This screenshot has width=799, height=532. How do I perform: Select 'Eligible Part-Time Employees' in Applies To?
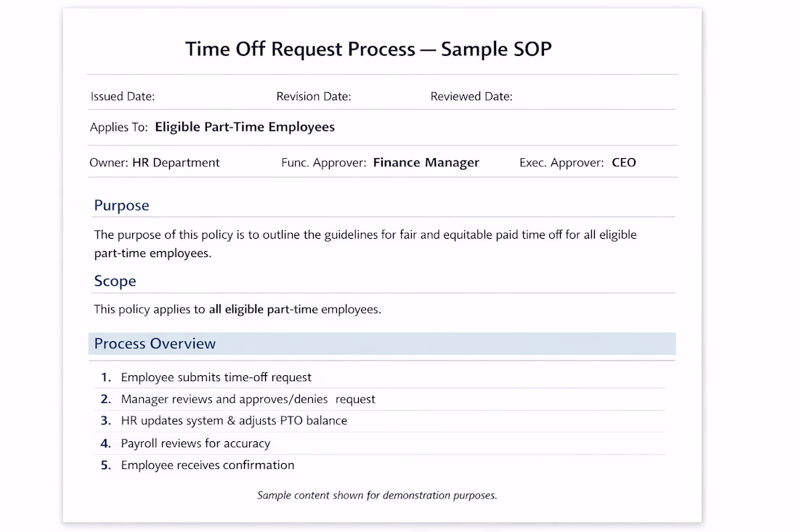245,127
